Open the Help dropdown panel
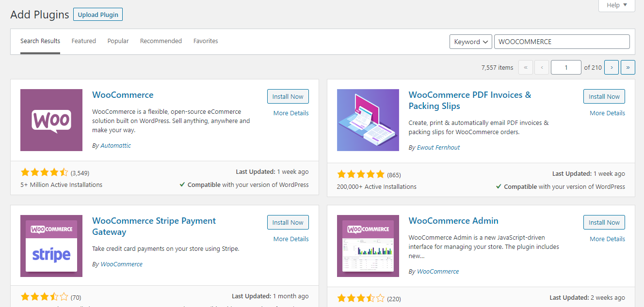644x307 pixels. 617,5
